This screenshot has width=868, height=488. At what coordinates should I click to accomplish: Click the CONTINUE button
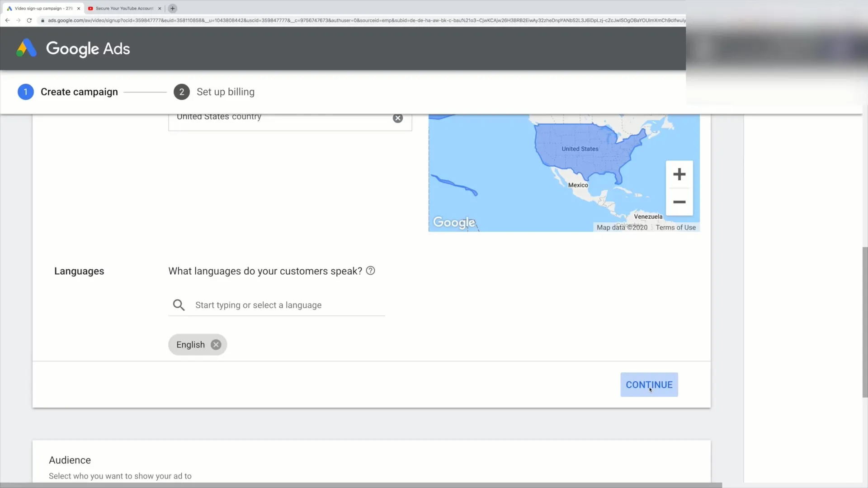point(649,385)
